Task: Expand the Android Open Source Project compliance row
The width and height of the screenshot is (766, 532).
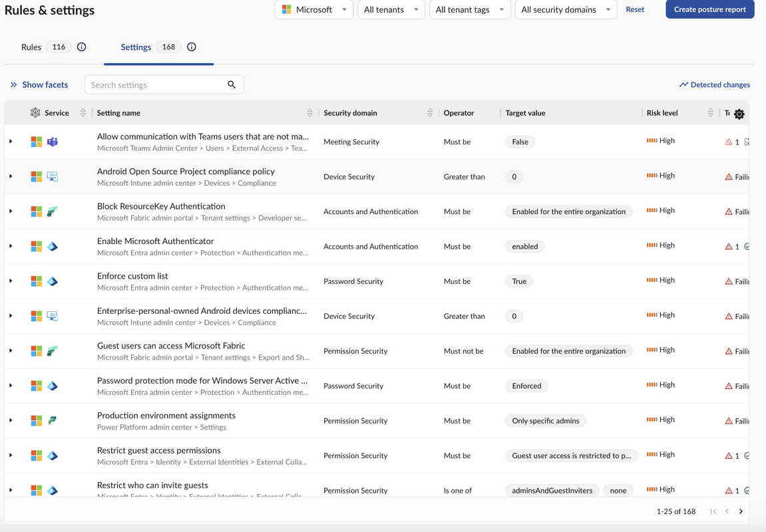Action: [x=11, y=176]
